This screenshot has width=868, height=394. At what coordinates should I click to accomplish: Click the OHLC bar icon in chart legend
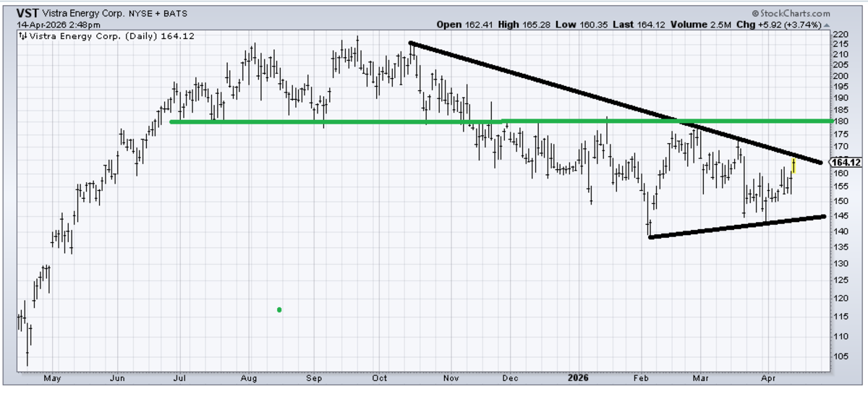pos(22,35)
